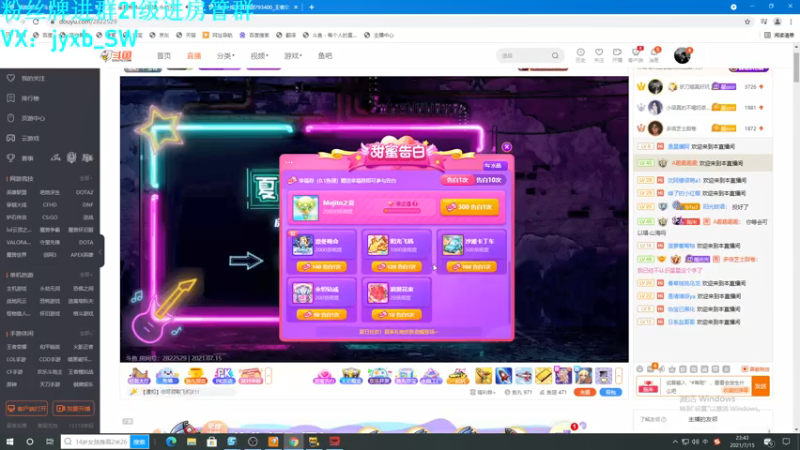Screen dimensions: 800x450
Task: Click the search magnifier icon
Action: [x=555, y=56]
